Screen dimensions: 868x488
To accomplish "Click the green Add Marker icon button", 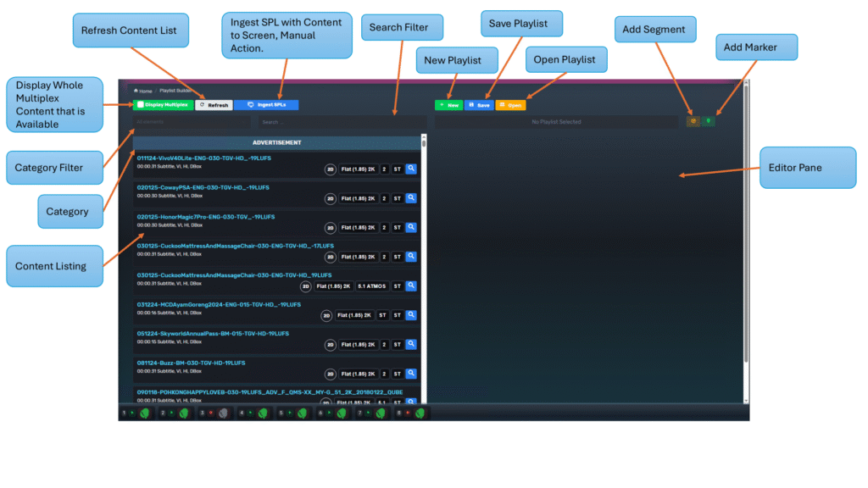I will point(709,121).
